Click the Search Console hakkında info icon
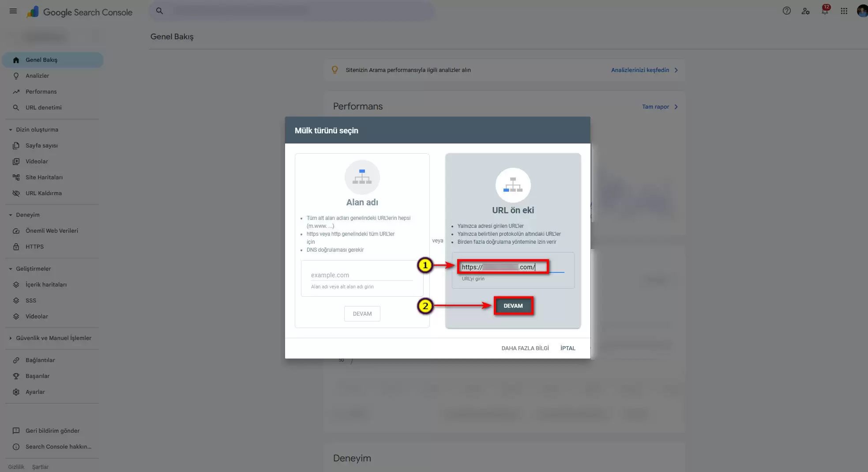The height and width of the screenshot is (472, 868). tap(16, 447)
